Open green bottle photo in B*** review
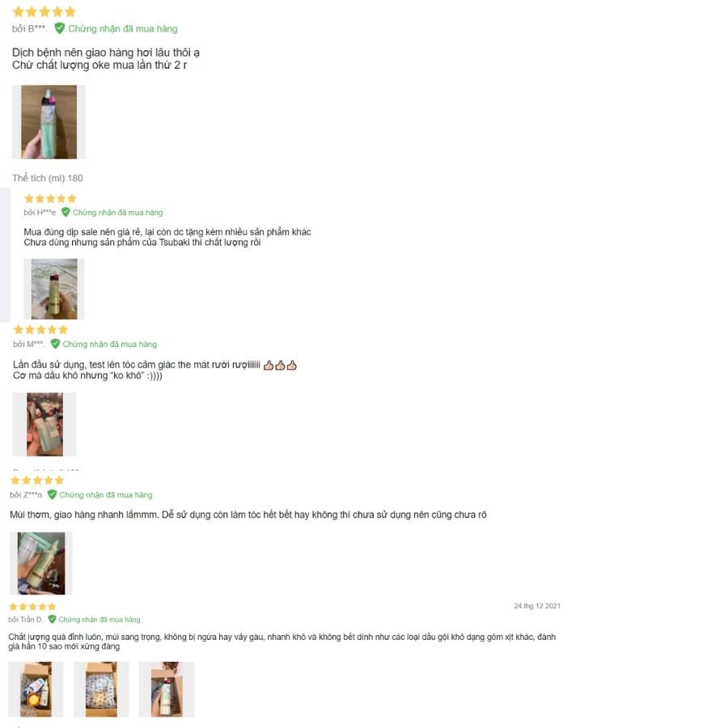This screenshot has width=728, height=728. (x=49, y=122)
